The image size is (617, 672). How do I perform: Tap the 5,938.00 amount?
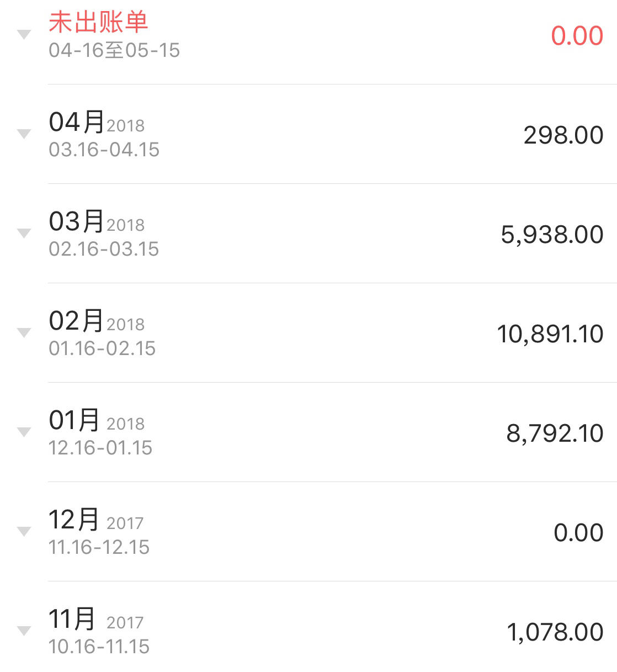point(552,235)
